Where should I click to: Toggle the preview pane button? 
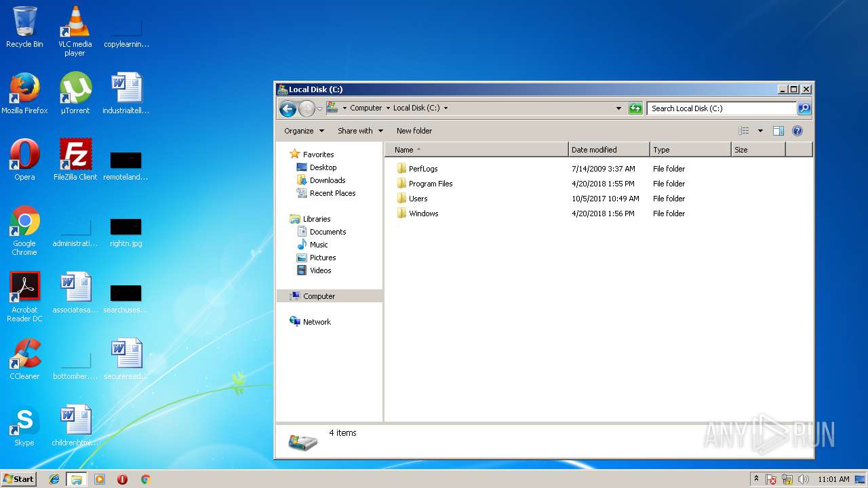[x=778, y=131]
